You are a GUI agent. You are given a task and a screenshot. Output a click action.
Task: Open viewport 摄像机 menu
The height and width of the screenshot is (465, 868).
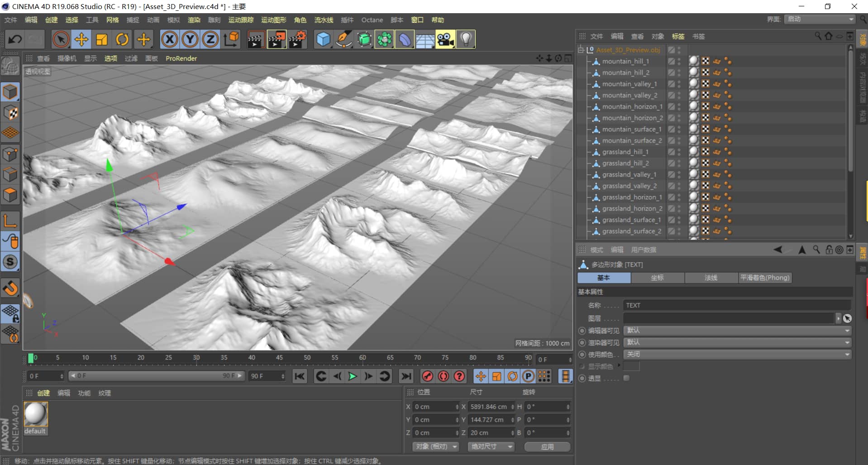(x=67, y=58)
